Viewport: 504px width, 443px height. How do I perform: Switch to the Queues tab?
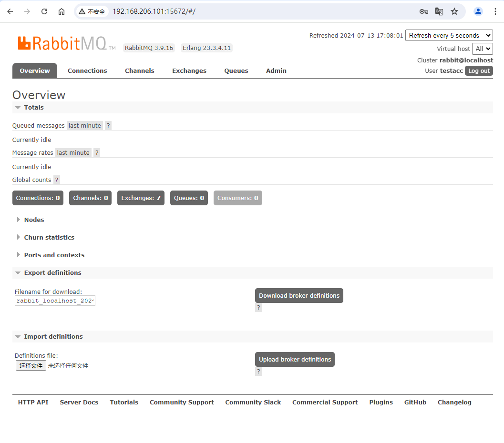pyautogui.click(x=236, y=70)
